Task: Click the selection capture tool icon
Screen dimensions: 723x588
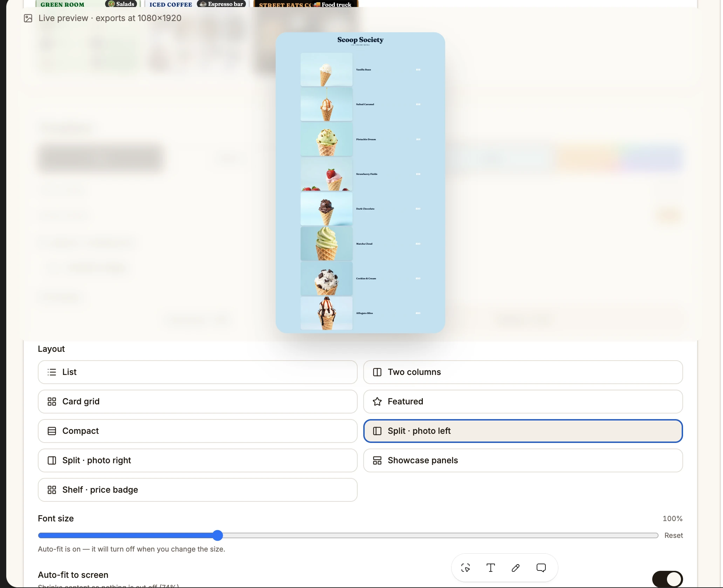Action: [466, 568]
